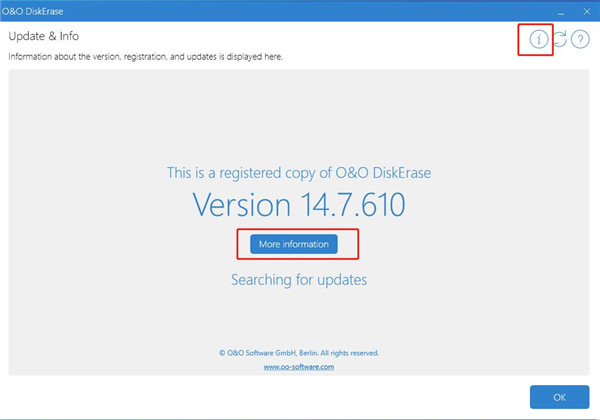600x420 pixels.
Task: Open the version info icon
Action: click(539, 40)
